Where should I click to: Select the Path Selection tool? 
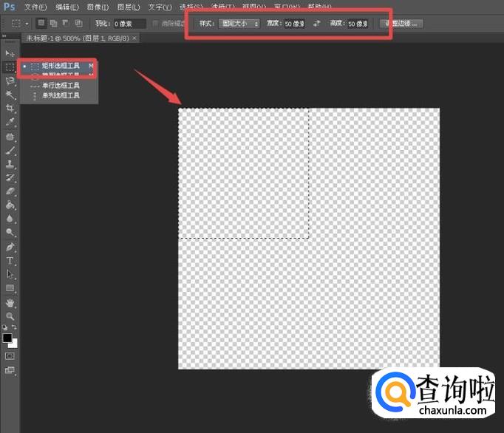click(10, 274)
